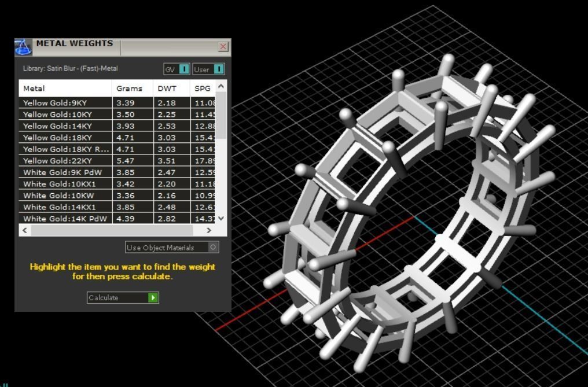Select the White Gold:9K PdW row
This screenshot has height=387, width=588.
117,172
